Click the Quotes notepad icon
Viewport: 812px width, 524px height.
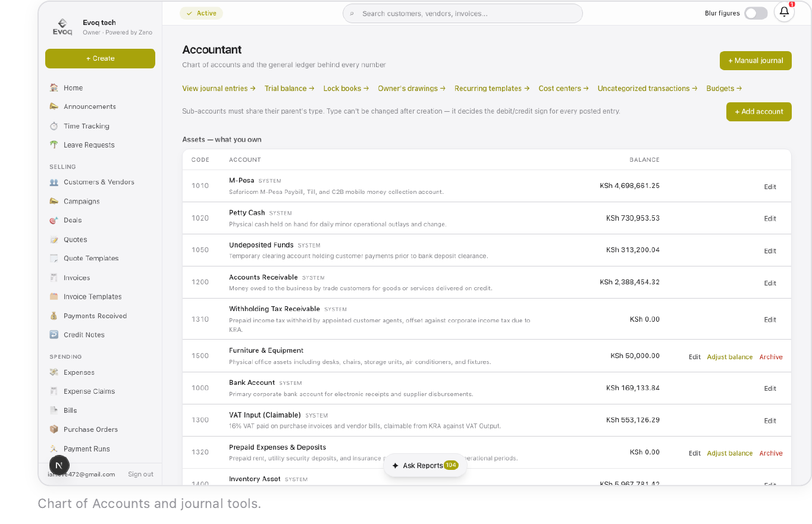[x=54, y=240]
